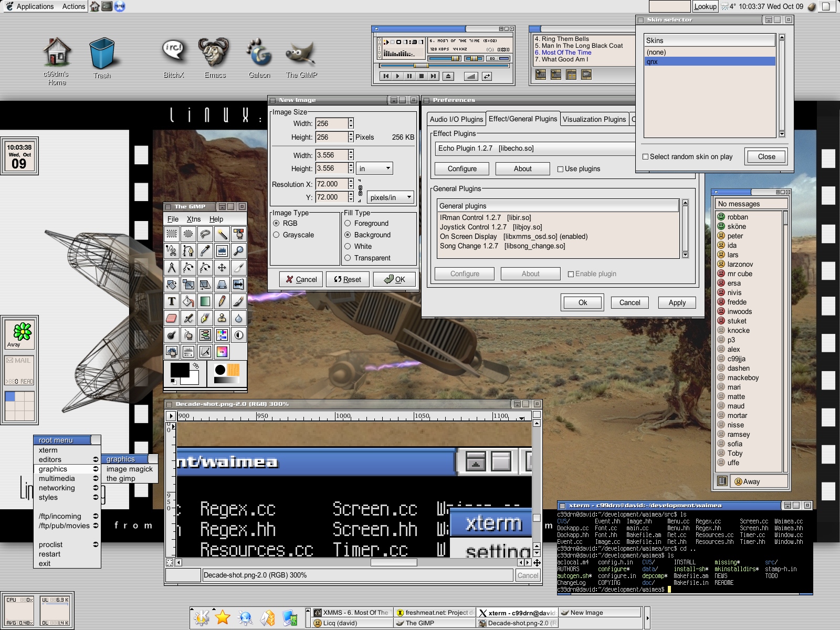This screenshot has height=630, width=840.
Task: Click OK in the New Image dialog
Action: click(x=394, y=279)
